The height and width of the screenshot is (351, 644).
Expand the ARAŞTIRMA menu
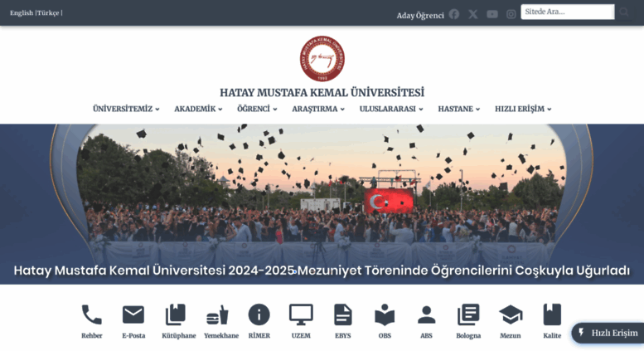[x=318, y=109]
